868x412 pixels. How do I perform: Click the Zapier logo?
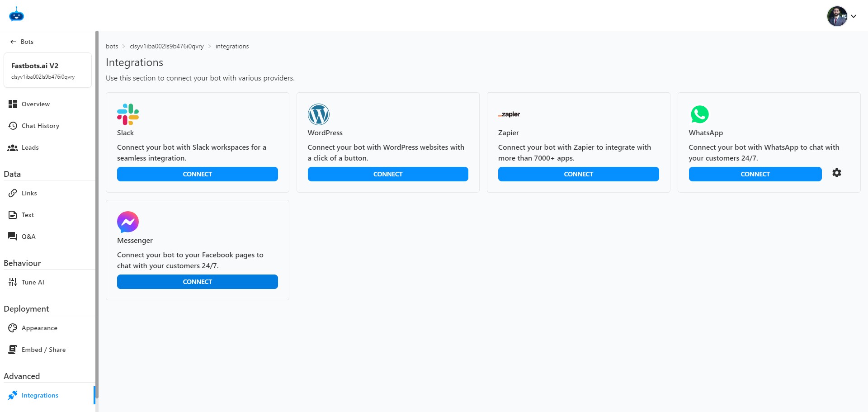509,114
